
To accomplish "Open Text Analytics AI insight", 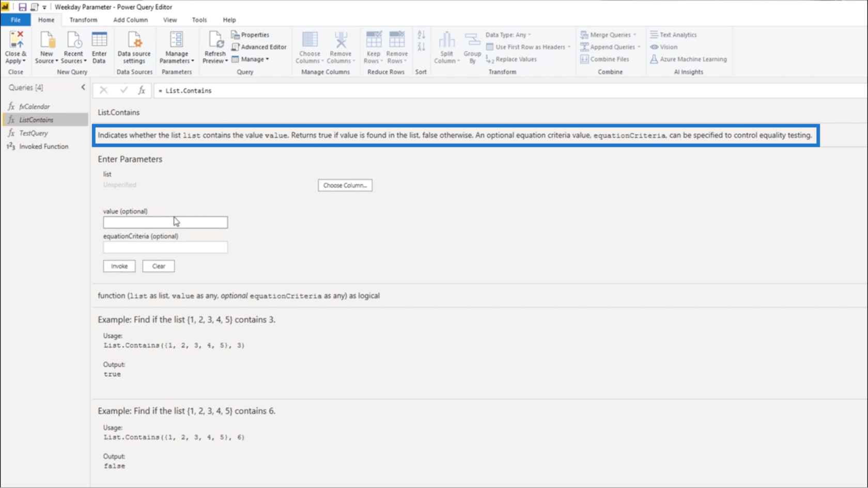I will [x=673, y=35].
